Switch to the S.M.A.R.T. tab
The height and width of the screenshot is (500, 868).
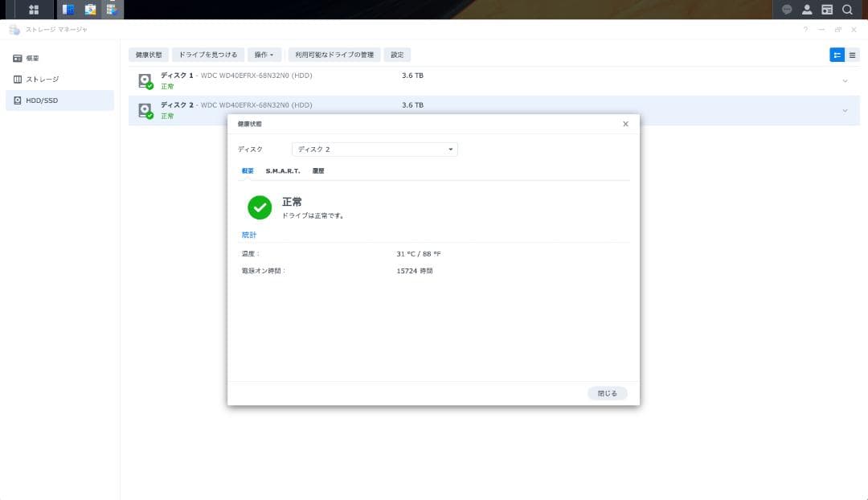[283, 171]
